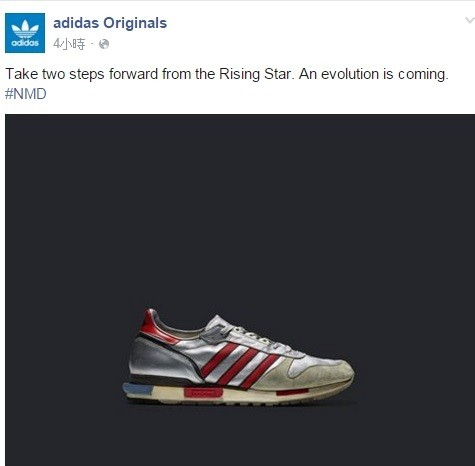Click the adidas wordmark inside the profile logo
Screen dimensions: 475x466
(x=25, y=43)
